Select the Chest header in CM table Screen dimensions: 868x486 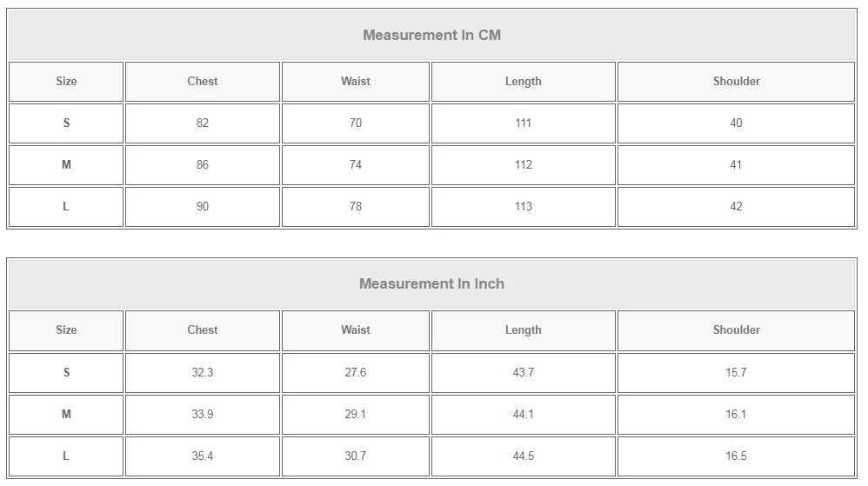(x=203, y=82)
